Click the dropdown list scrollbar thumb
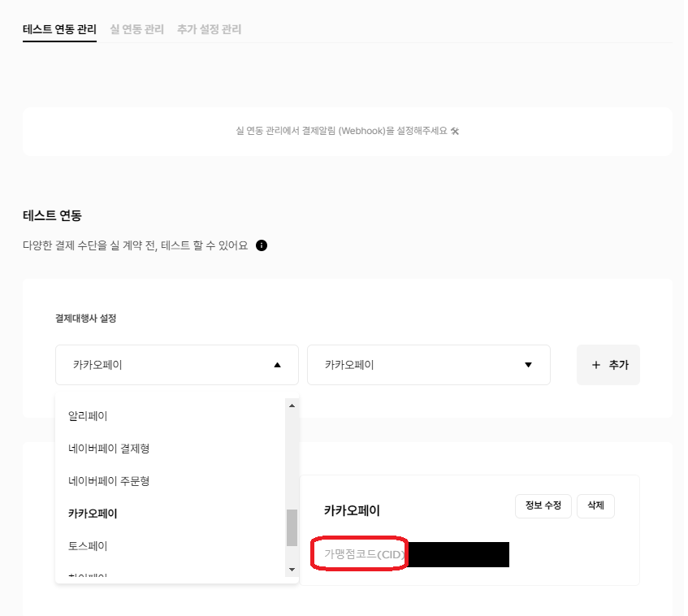This screenshot has height=616, width=688. tap(292, 527)
